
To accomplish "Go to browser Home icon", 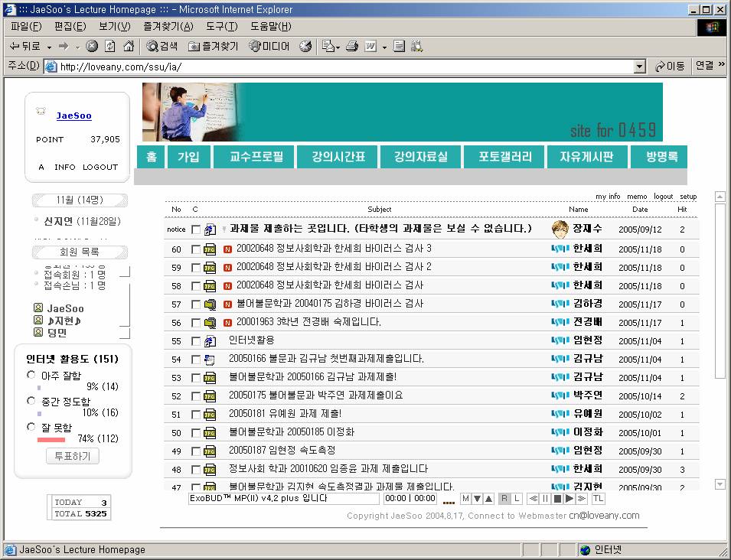I will [x=129, y=47].
